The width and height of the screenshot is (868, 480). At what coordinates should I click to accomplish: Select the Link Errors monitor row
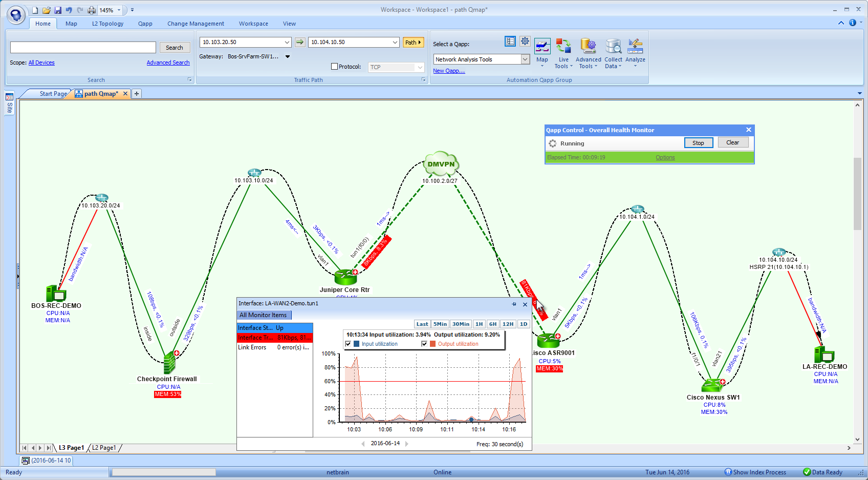(275, 348)
